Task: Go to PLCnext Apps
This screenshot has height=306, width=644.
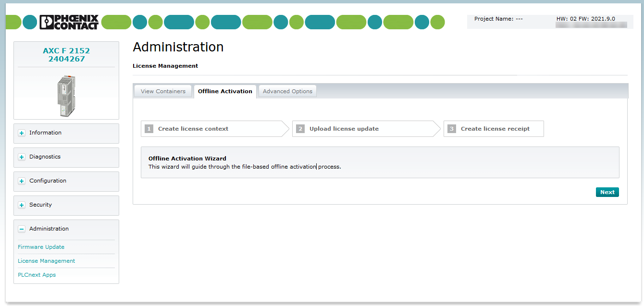Action: point(37,275)
